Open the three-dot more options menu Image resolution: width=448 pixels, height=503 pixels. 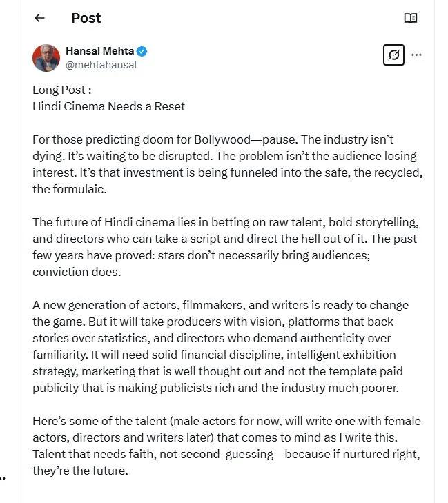pyautogui.click(x=416, y=55)
